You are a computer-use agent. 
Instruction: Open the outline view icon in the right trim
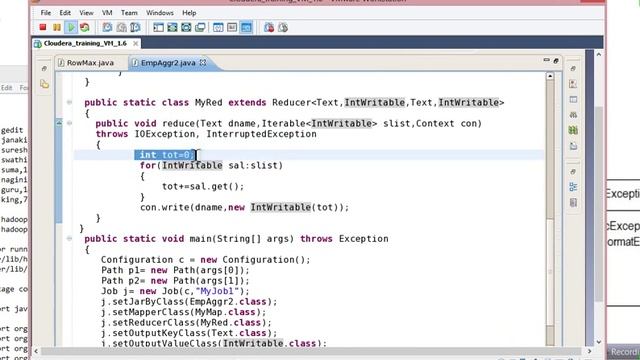(573, 187)
